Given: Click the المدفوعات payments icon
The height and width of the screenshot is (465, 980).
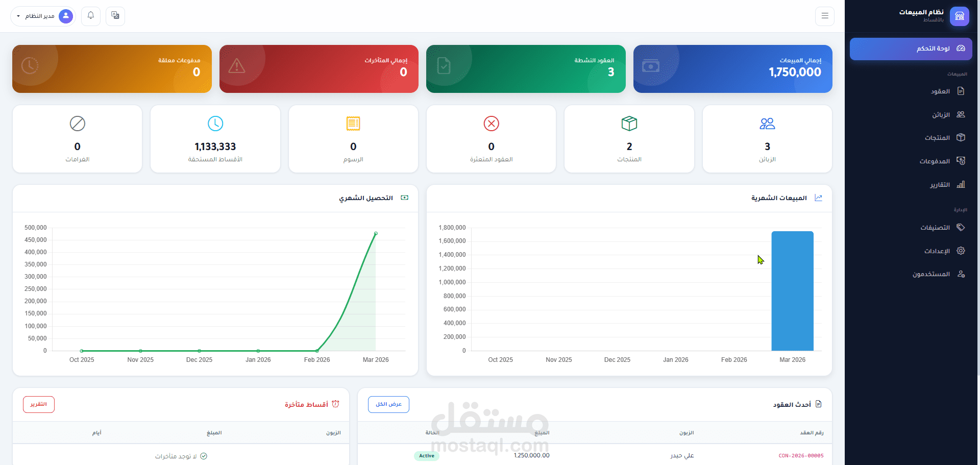Looking at the screenshot, I should pyautogui.click(x=961, y=161).
